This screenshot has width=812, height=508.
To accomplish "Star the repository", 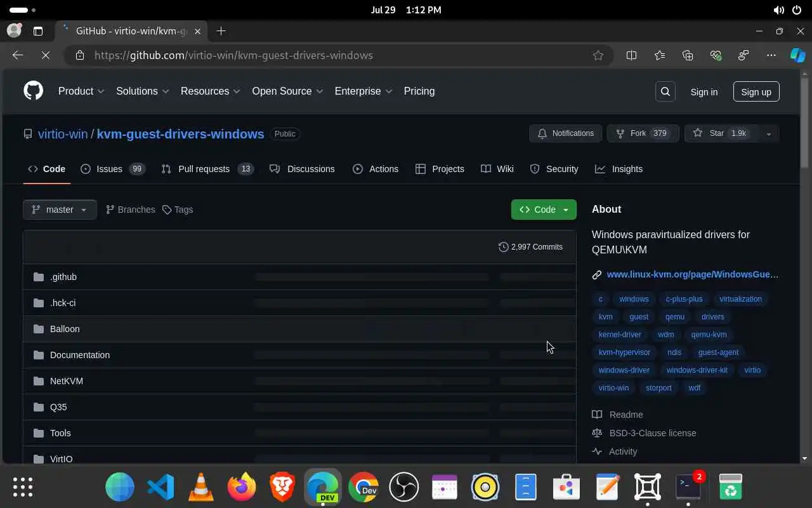I will (722, 133).
